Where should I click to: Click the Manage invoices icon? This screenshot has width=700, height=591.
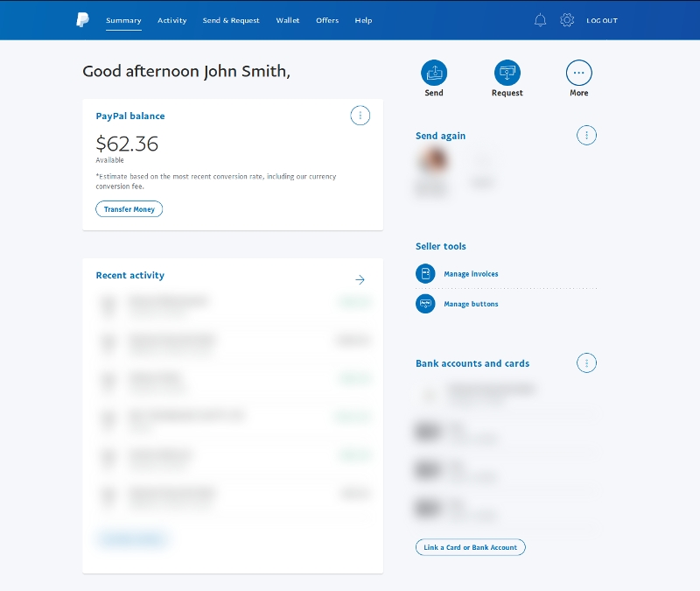(425, 274)
